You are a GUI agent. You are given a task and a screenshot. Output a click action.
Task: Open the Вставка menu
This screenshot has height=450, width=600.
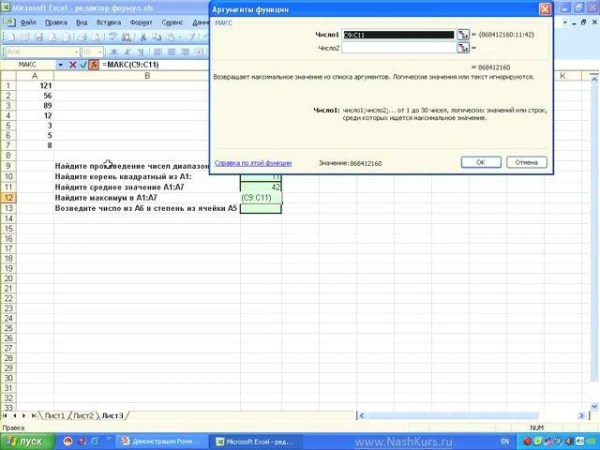[x=108, y=21]
